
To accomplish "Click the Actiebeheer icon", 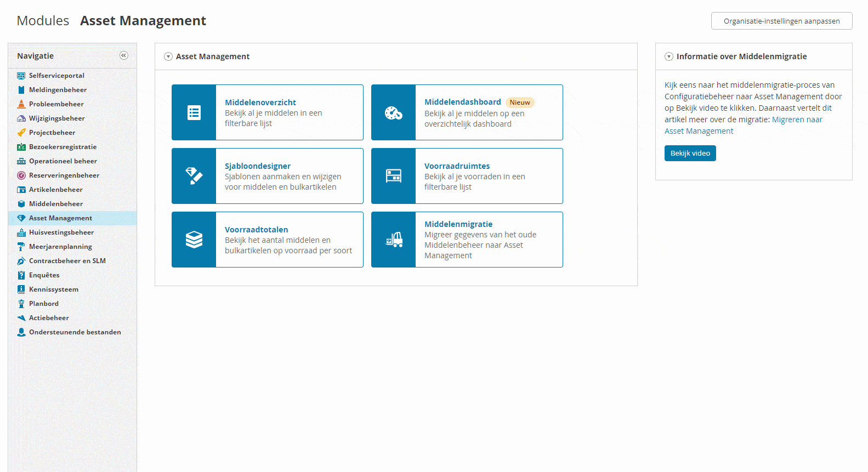I will tap(21, 318).
